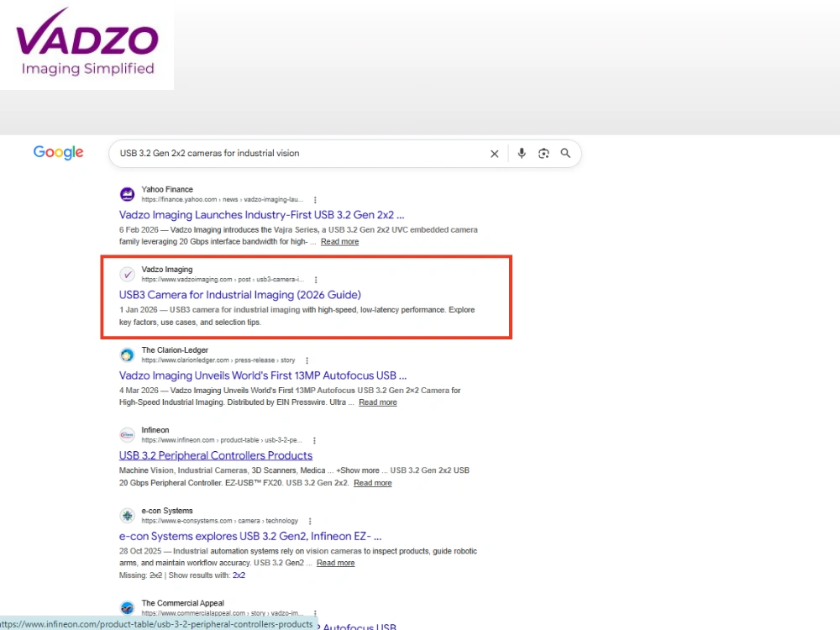Click the 'Yahoo Finance' site name
840x630 pixels.
167,190
